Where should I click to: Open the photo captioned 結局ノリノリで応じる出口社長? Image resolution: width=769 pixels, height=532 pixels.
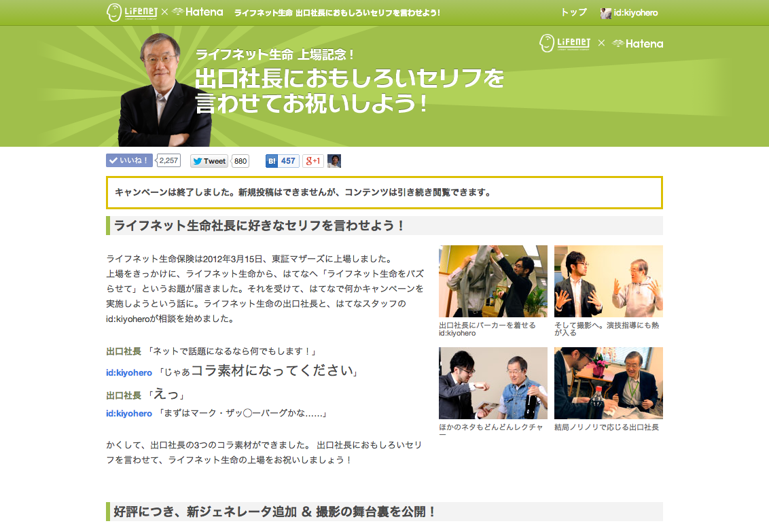tap(609, 383)
